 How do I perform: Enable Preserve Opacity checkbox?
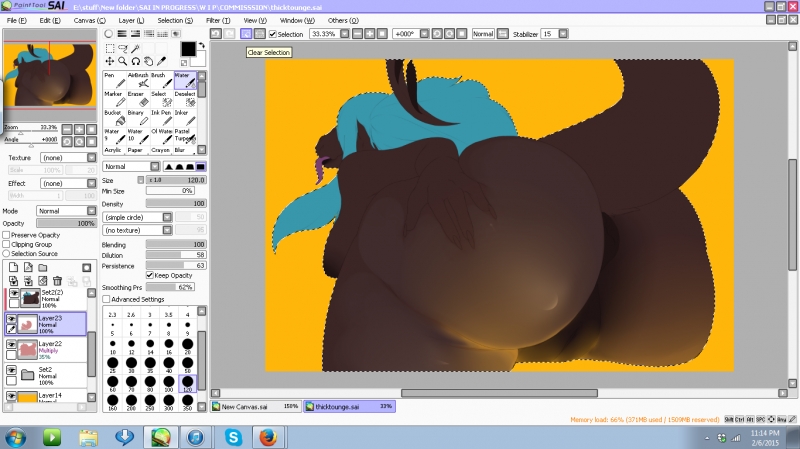(6, 235)
